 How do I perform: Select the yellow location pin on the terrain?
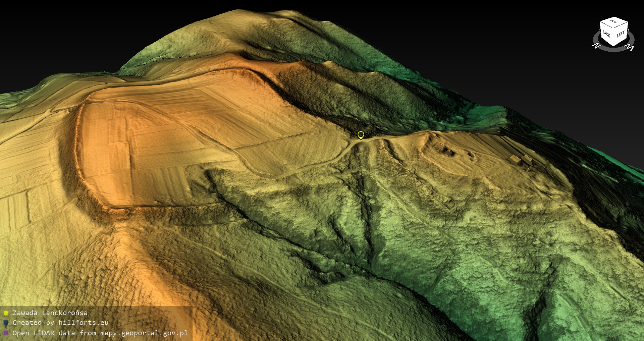point(361,135)
